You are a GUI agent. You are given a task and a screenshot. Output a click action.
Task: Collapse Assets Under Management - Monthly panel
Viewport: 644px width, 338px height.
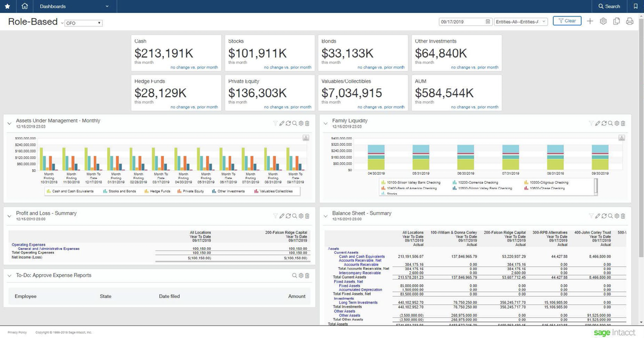[x=9, y=124]
